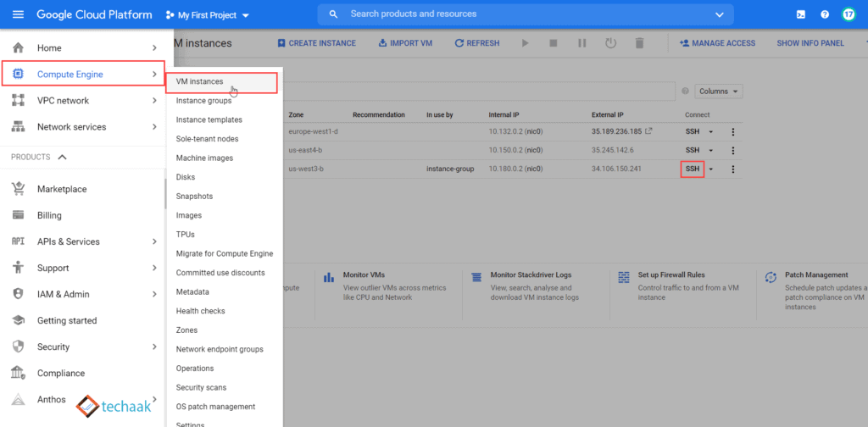Viewport: 868px width, 427px height.
Task: Open Monitor VMs card
Action: pyautogui.click(x=384, y=286)
